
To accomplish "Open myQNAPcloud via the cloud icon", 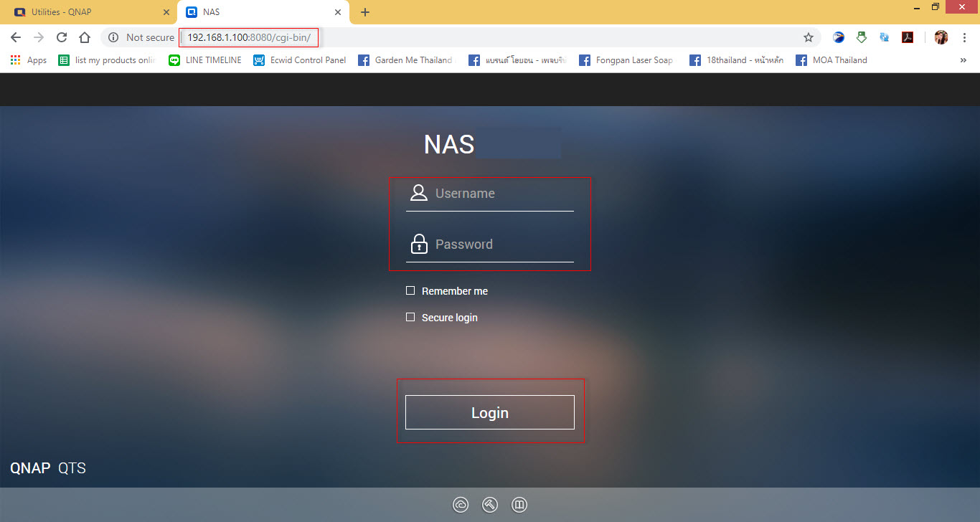I will tap(461, 505).
